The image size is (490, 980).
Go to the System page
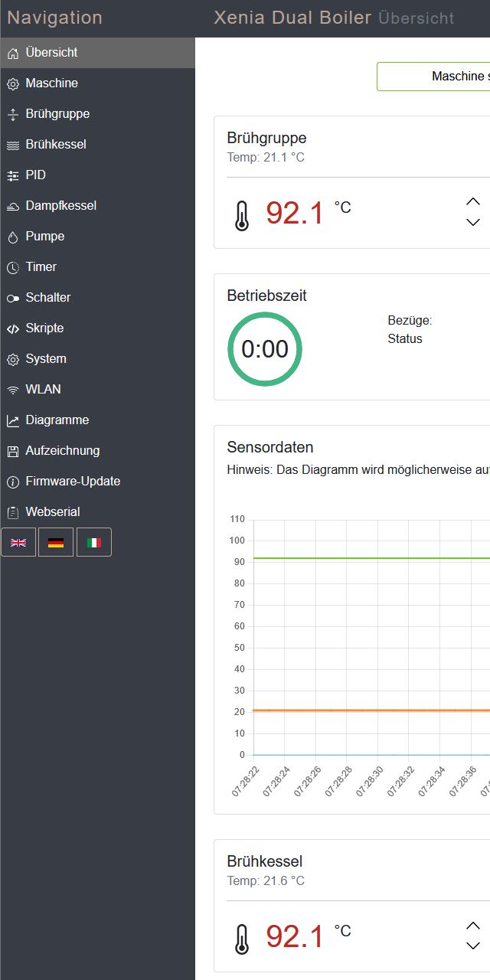97,359
